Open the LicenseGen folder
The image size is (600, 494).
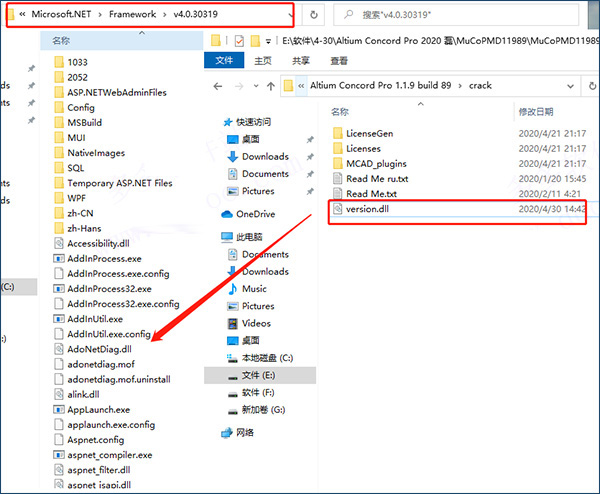click(x=363, y=134)
